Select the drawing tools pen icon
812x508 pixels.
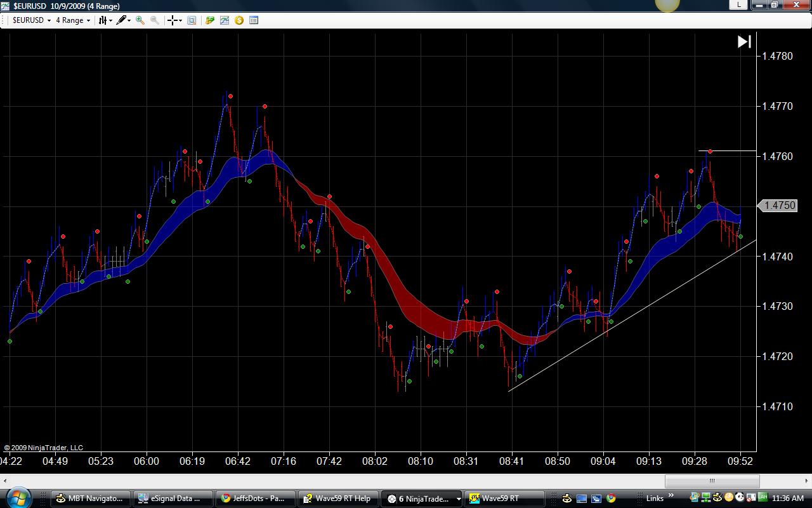pyautogui.click(x=121, y=20)
